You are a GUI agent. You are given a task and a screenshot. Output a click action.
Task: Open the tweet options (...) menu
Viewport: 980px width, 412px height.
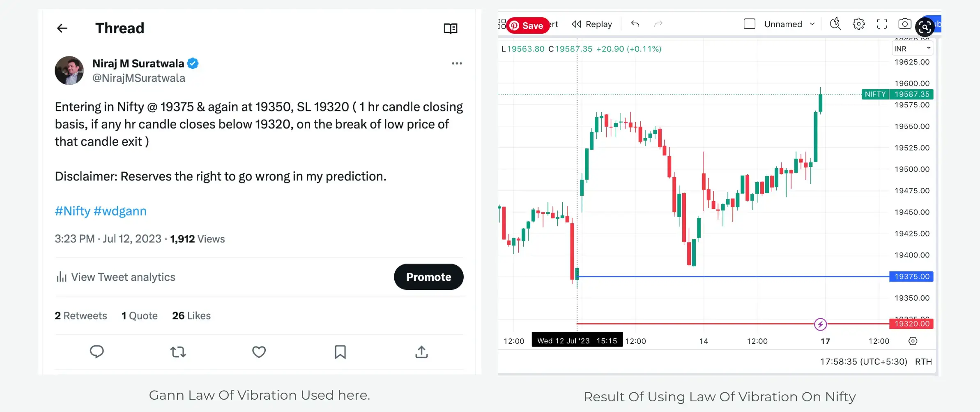click(x=457, y=63)
